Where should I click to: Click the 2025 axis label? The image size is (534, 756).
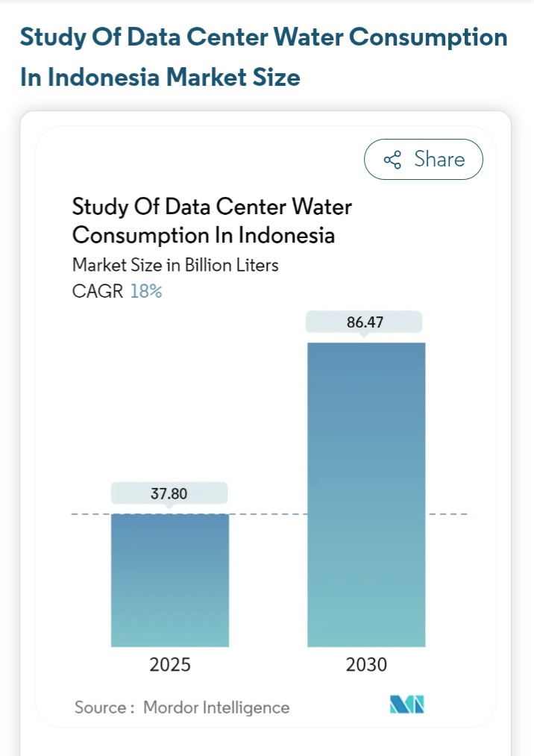(170, 664)
